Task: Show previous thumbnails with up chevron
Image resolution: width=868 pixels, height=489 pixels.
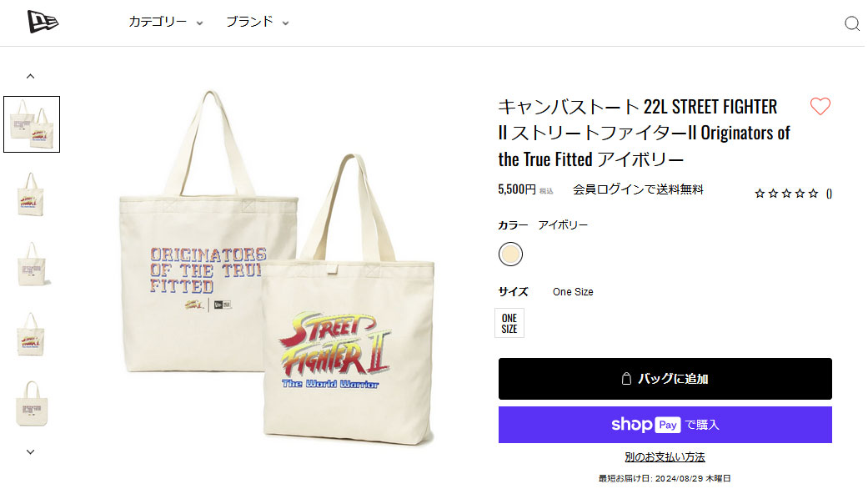Action: tap(31, 77)
